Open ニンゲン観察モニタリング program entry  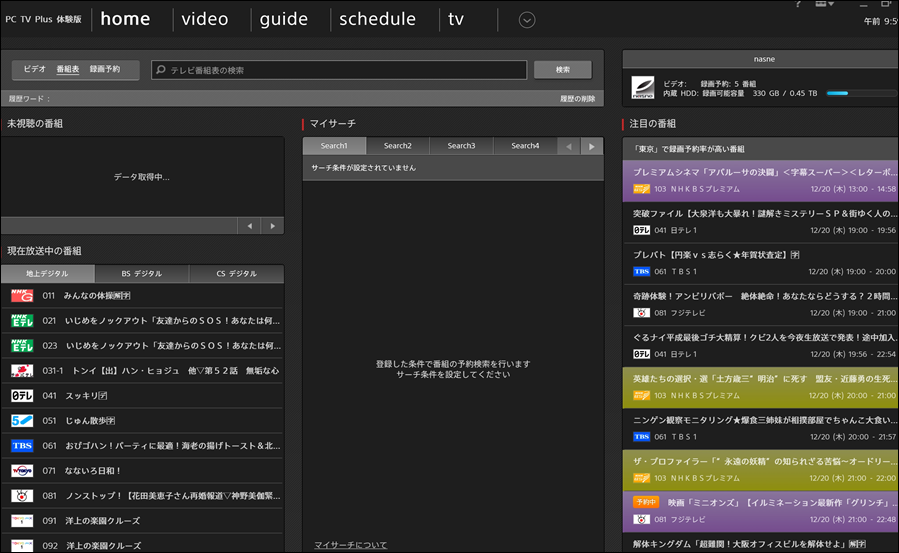tap(761, 429)
